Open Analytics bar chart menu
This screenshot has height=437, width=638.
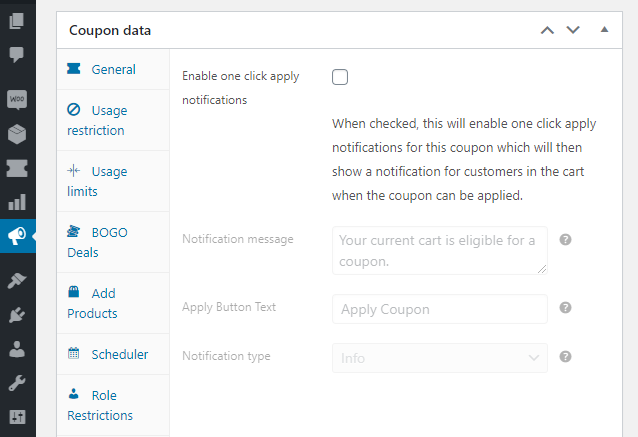point(17,202)
